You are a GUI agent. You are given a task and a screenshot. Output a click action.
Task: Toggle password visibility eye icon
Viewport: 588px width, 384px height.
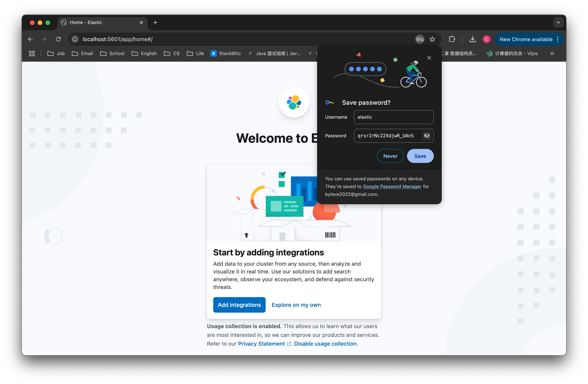coord(427,136)
